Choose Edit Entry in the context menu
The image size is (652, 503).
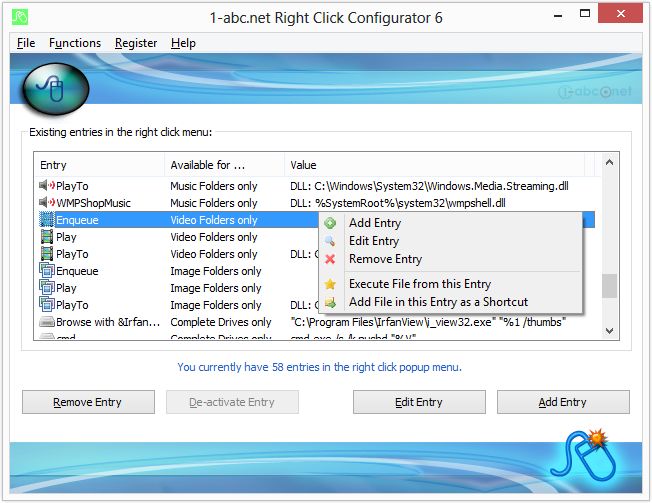(x=374, y=241)
